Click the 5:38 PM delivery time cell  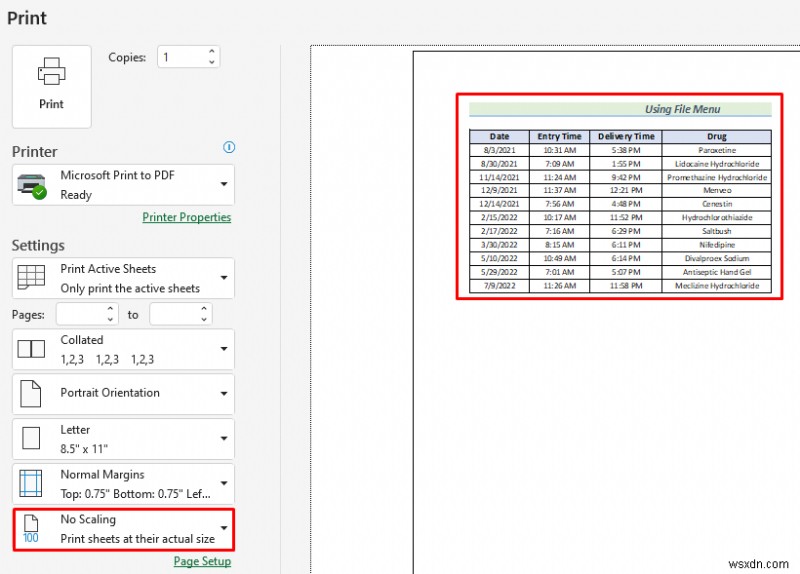click(x=626, y=150)
